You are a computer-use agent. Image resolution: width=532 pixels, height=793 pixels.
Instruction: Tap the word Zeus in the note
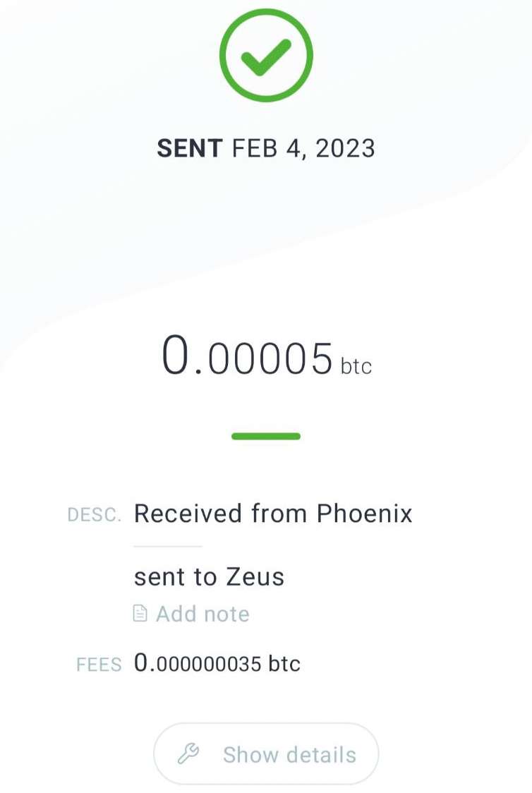[255, 577]
